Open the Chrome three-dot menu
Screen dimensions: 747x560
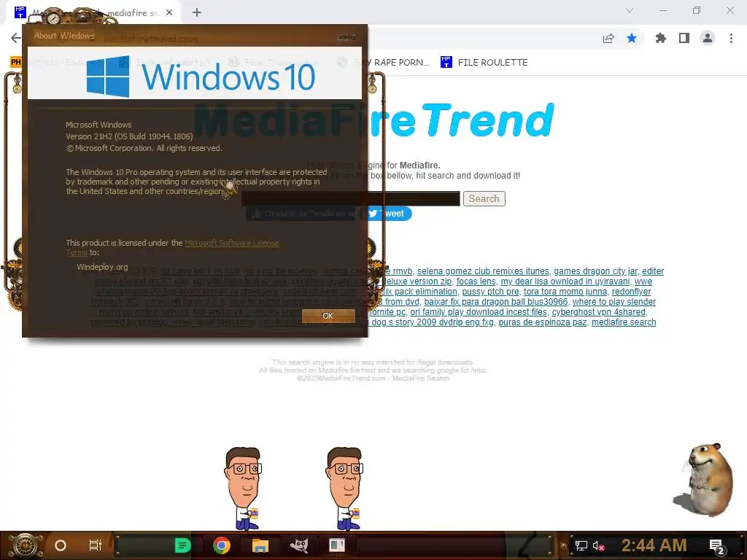click(x=731, y=38)
